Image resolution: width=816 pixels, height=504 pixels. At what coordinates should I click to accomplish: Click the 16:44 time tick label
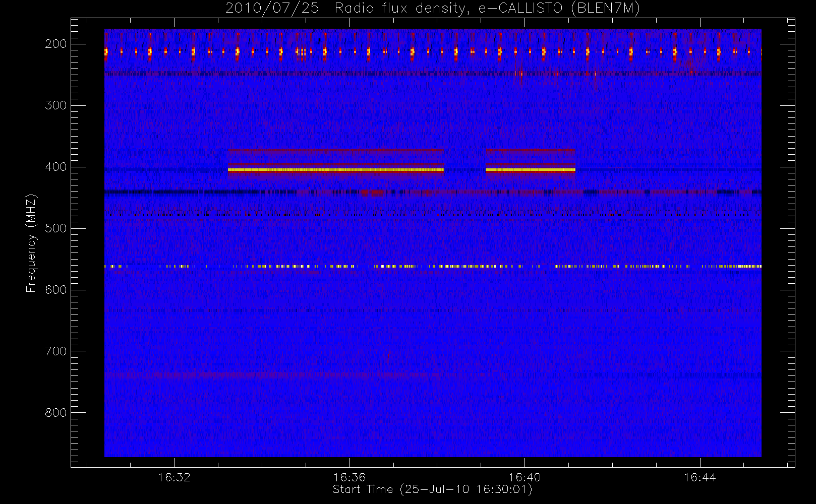coord(700,477)
